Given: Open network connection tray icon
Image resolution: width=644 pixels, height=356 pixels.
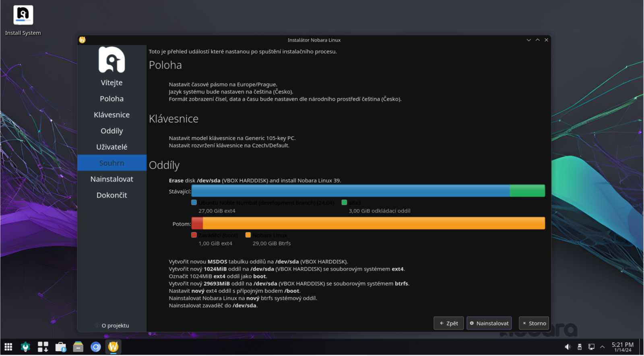Looking at the screenshot, I should [x=591, y=347].
